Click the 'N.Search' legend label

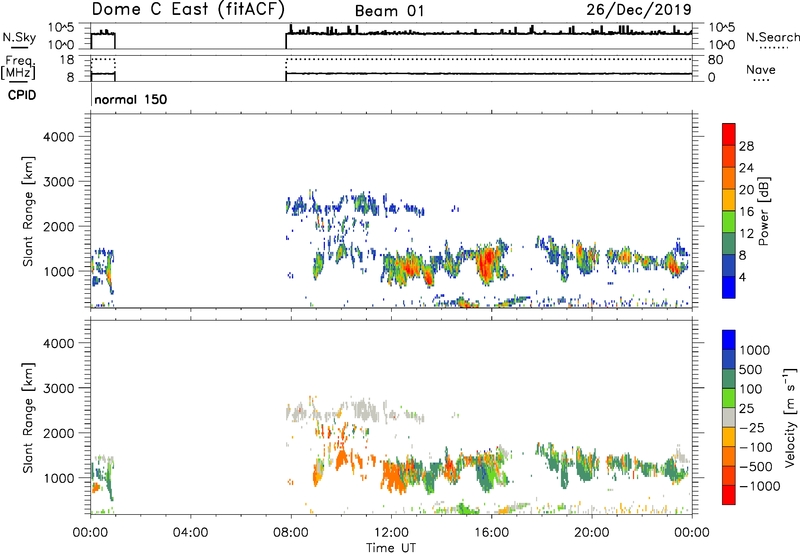pyautogui.click(x=772, y=37)
